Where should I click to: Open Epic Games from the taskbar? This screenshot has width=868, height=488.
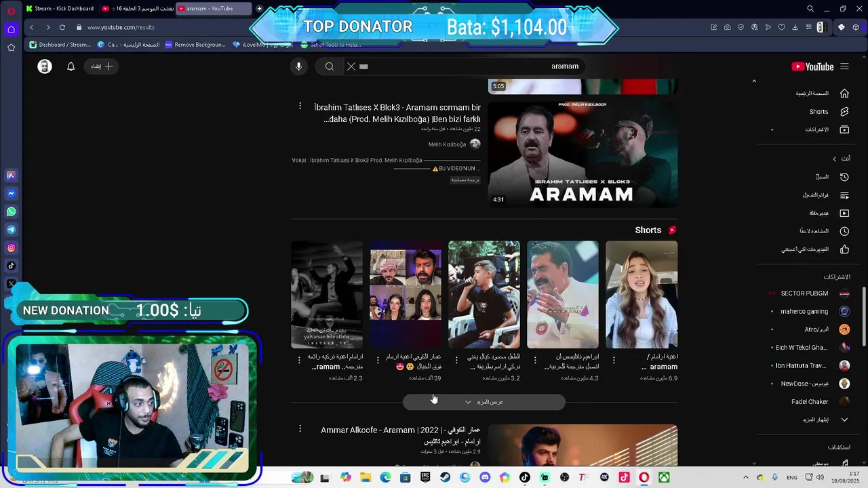[x=425, y=477]
